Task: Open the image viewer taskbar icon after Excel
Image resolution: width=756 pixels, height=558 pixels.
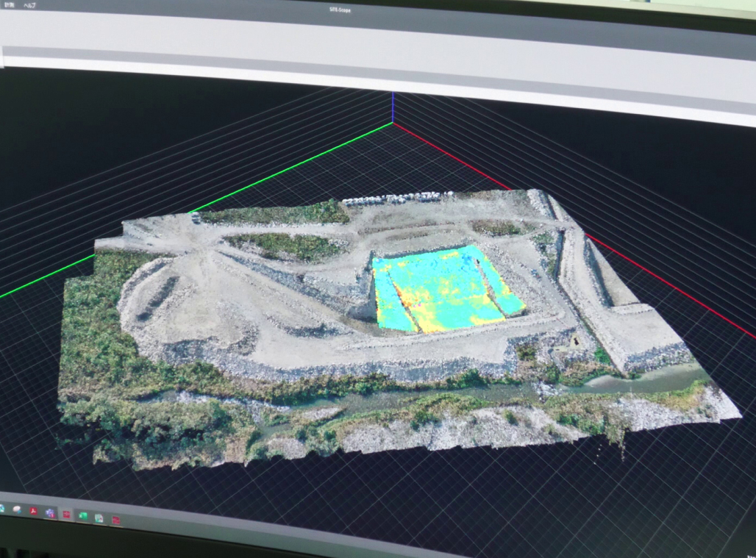Action: click(99, 518)
